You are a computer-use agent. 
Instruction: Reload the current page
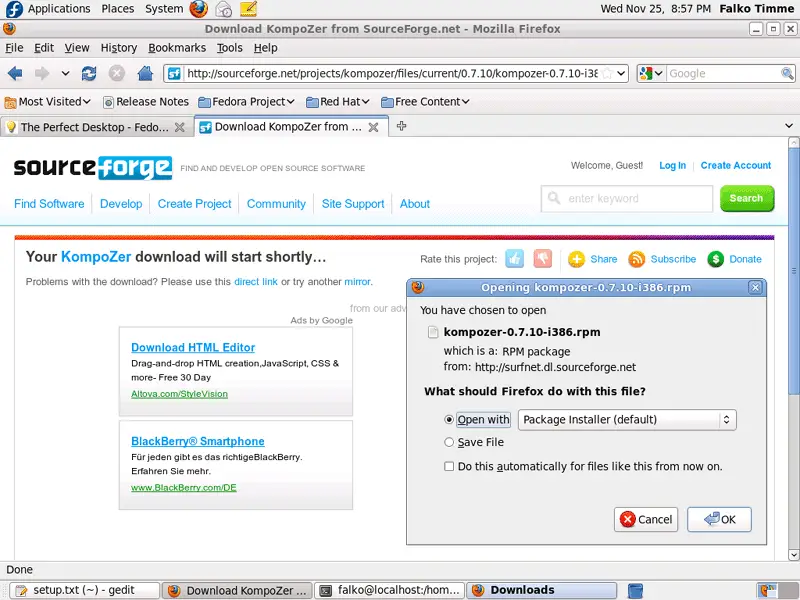pos(89,74)
